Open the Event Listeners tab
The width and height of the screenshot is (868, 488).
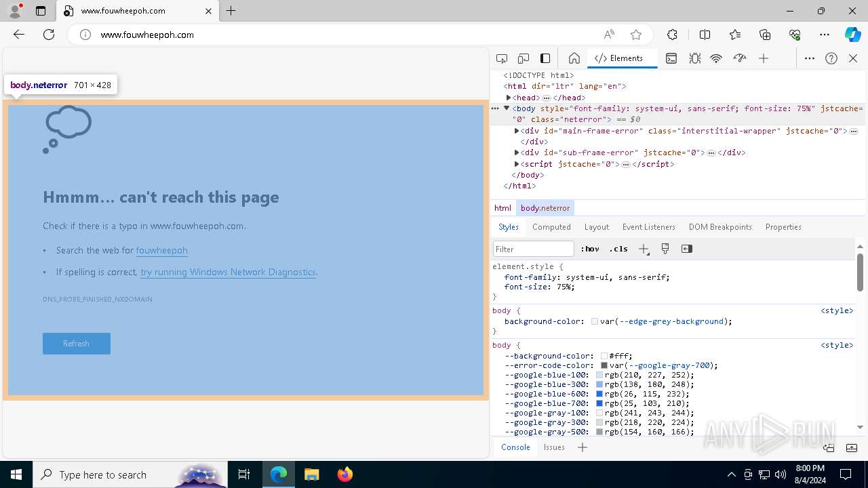point(649,227)
